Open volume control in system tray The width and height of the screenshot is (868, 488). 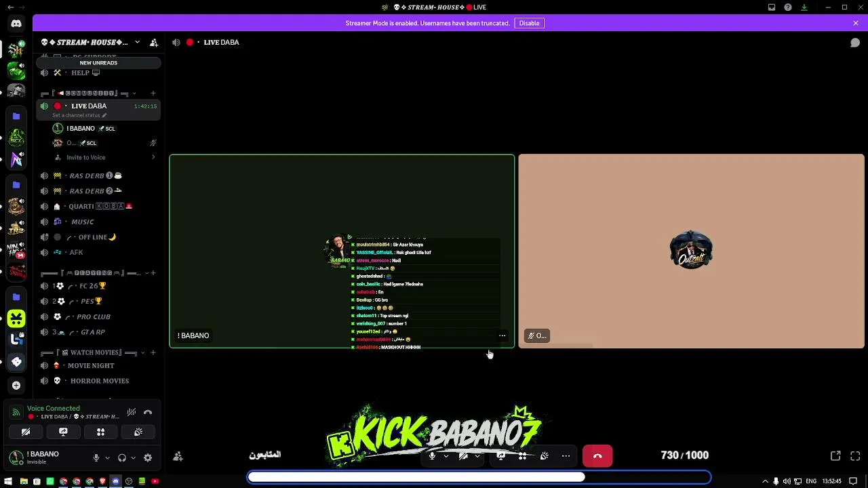click(787, 481)
